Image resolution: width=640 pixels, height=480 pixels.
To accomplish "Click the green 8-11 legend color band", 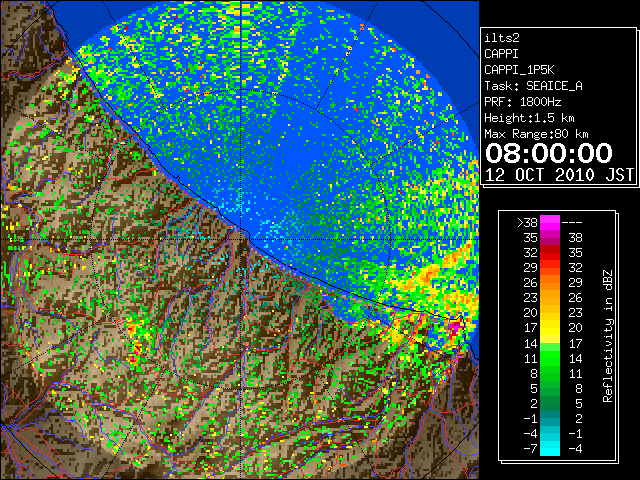I will 550,373.
